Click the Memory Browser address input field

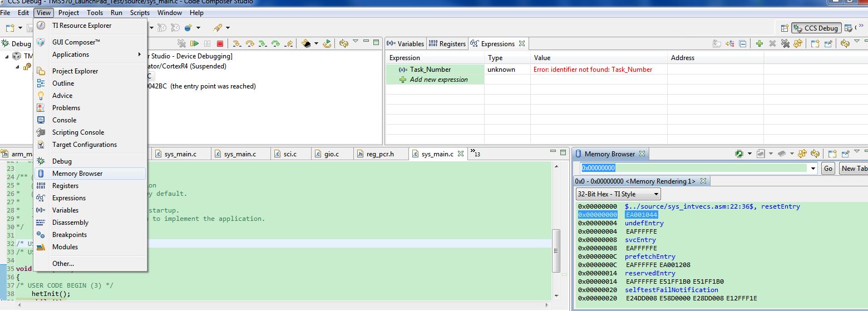694,168
